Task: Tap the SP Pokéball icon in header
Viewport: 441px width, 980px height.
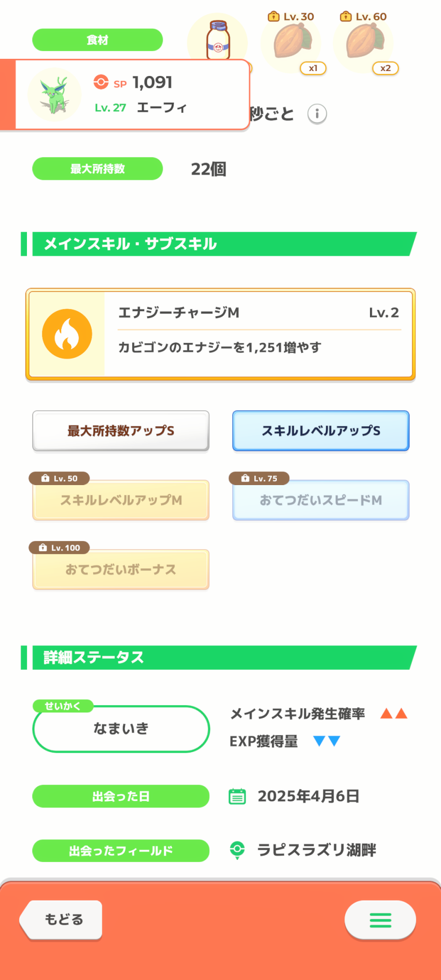Action: click(101, 82)
